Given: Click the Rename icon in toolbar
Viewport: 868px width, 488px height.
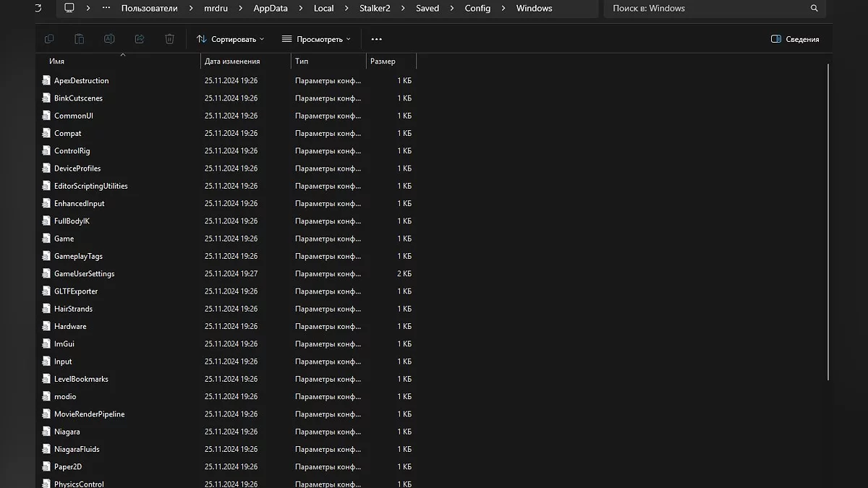Looking at the screenshot, I should pyautogui.click(x=109, y=39).
